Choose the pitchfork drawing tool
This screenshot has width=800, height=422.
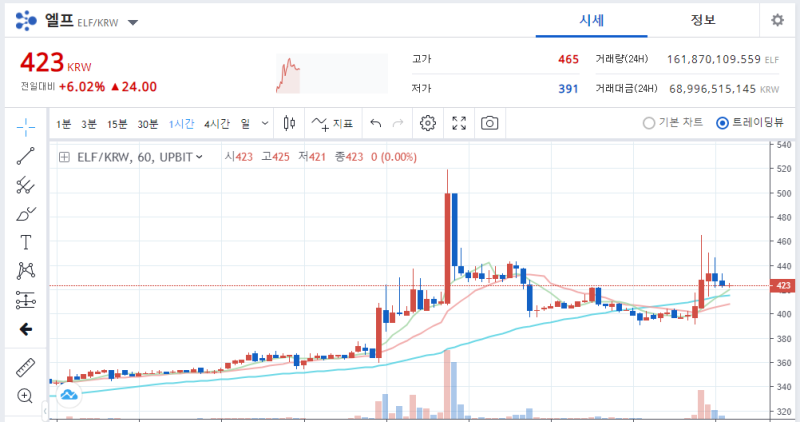26,185
